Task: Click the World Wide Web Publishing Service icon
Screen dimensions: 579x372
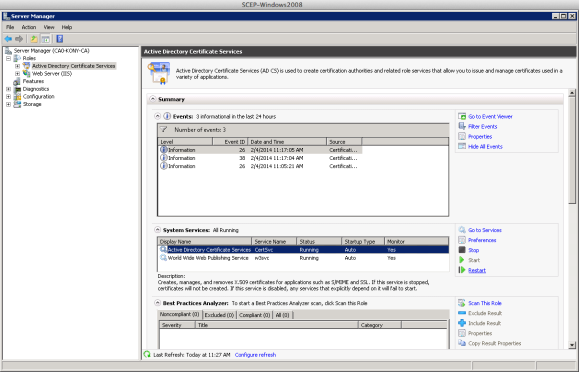Action: 163,258
